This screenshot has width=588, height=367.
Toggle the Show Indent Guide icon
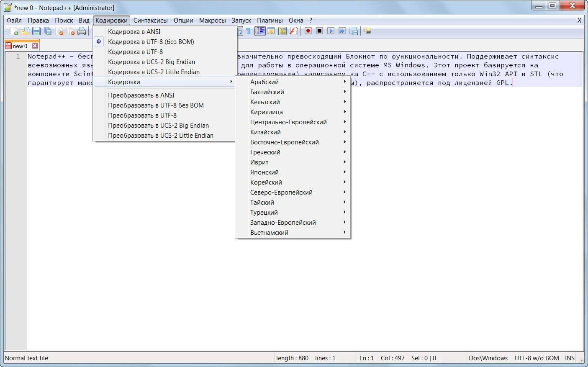click(260, 31)
